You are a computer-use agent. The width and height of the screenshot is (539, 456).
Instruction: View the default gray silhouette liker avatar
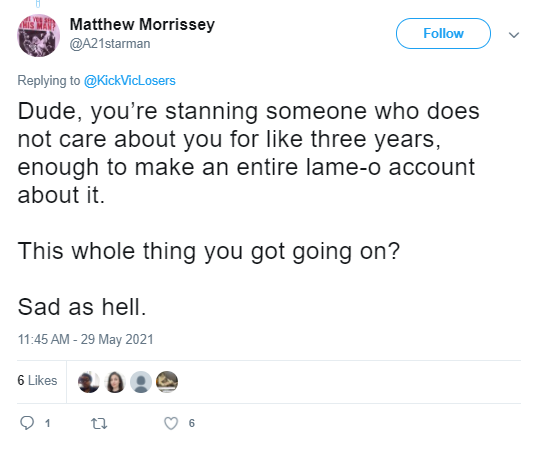[141, 382]
